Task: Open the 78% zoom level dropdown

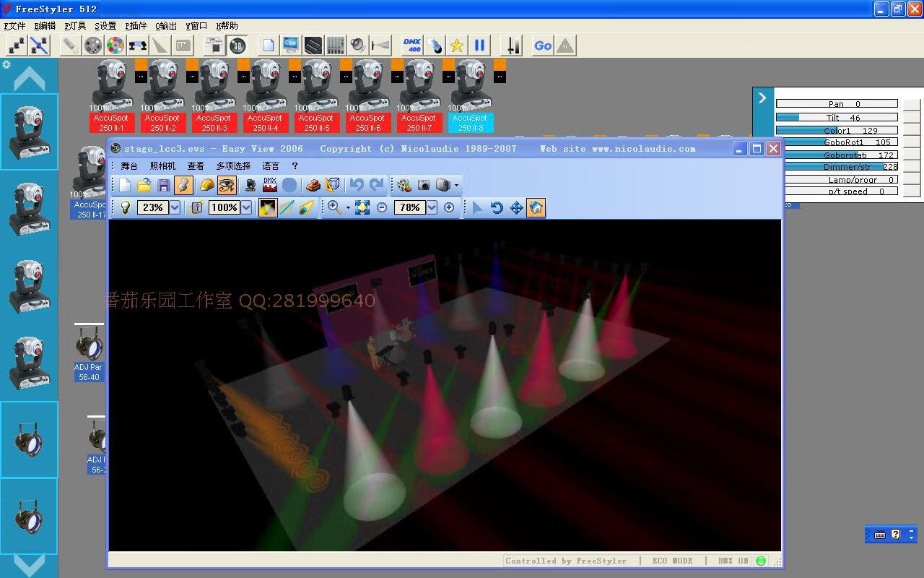Action: (x=431, y=208)
